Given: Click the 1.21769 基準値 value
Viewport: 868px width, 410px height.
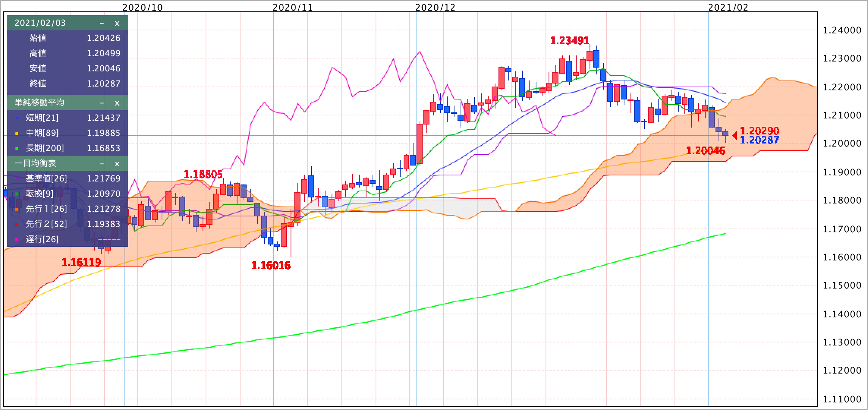Looking at the screenshot, I should (104, 178).
